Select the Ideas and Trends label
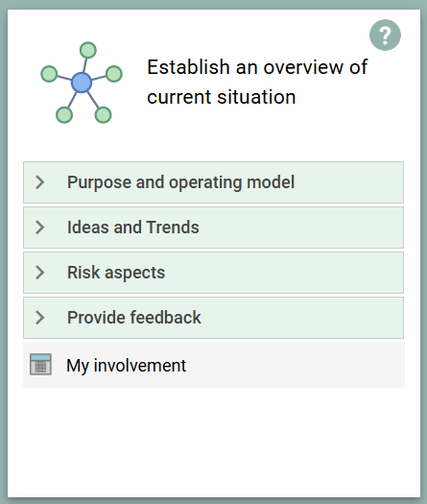 (133, 228)
